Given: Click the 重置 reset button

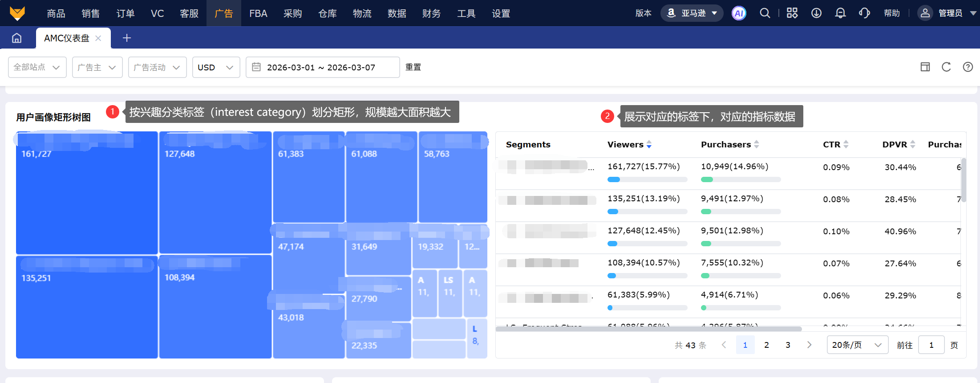Looking at the screenshot, I should [413, 67].
